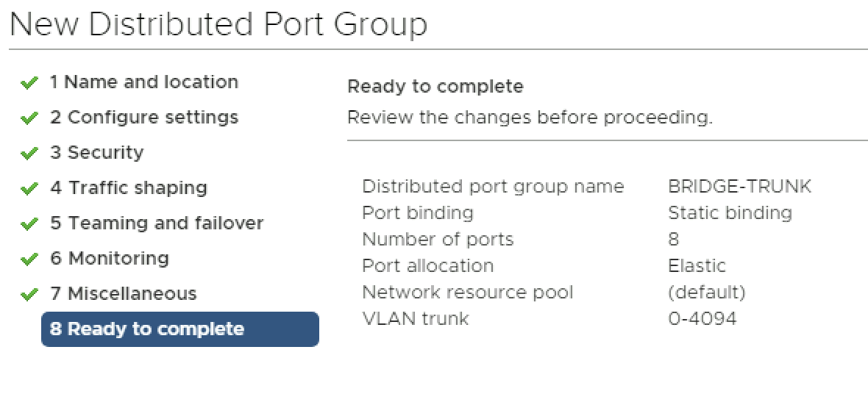Switch to the 6 Monitoring step
This screenshot has height=394, width=868.
pos(110,259)
